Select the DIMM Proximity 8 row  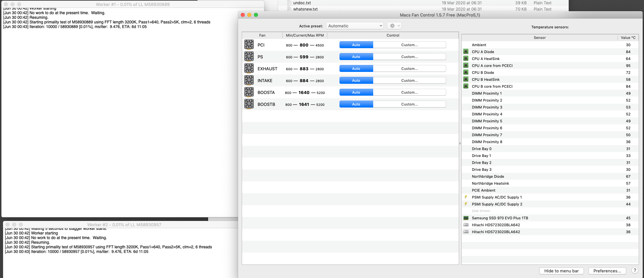click(550, 142)
